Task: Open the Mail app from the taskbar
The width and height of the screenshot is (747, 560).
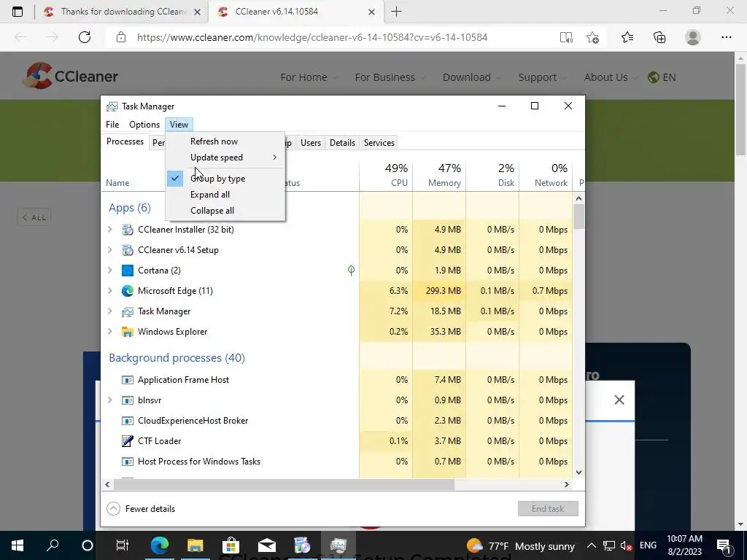Action: (267, 545)
